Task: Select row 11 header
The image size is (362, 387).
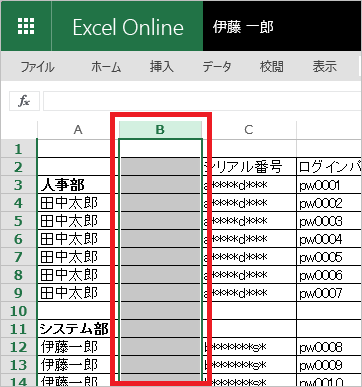Action: [x=18, y=329]
